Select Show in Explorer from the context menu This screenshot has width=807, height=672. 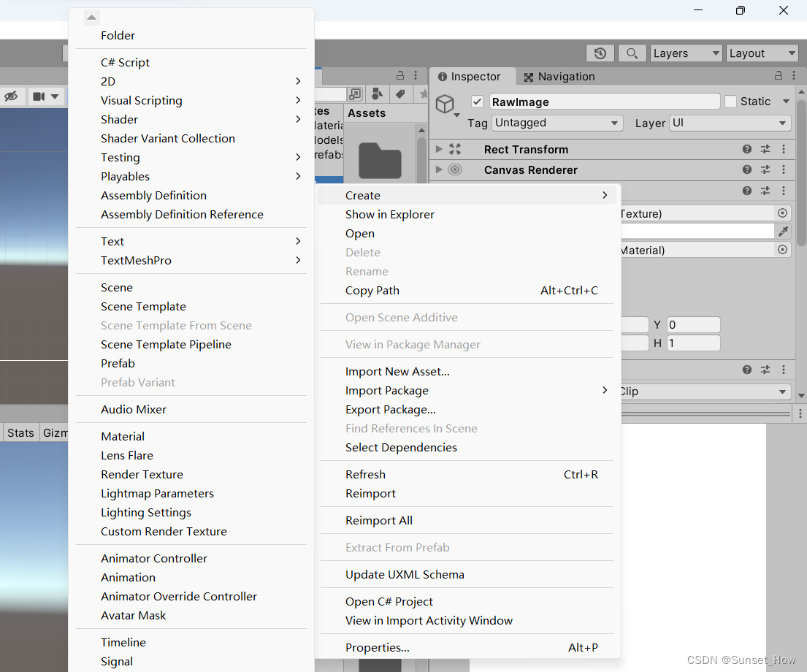pyautogui.click(x=390, y=214)
